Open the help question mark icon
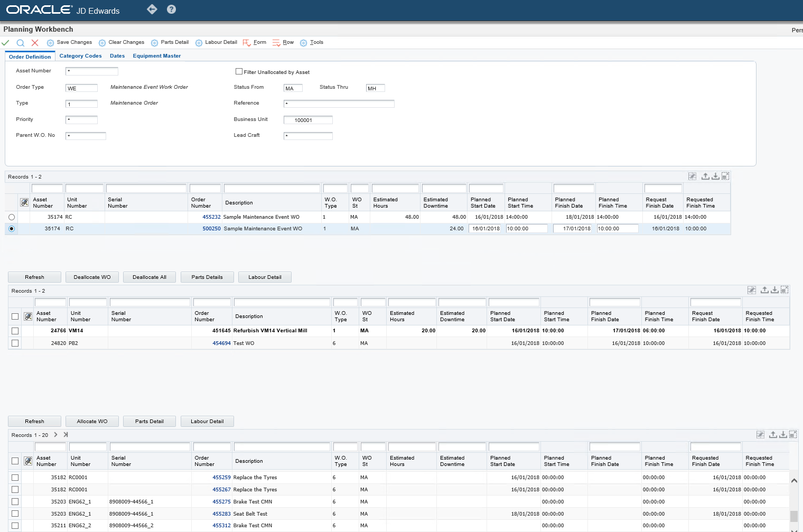Screen dimensions: 803x532 pyautogui.click(x=171, y=10)
